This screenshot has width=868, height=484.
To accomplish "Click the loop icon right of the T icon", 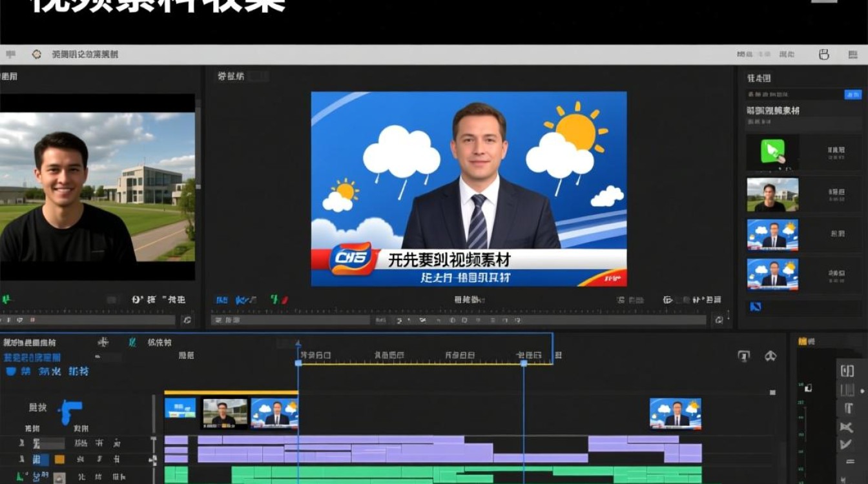I will click(770, 356).
